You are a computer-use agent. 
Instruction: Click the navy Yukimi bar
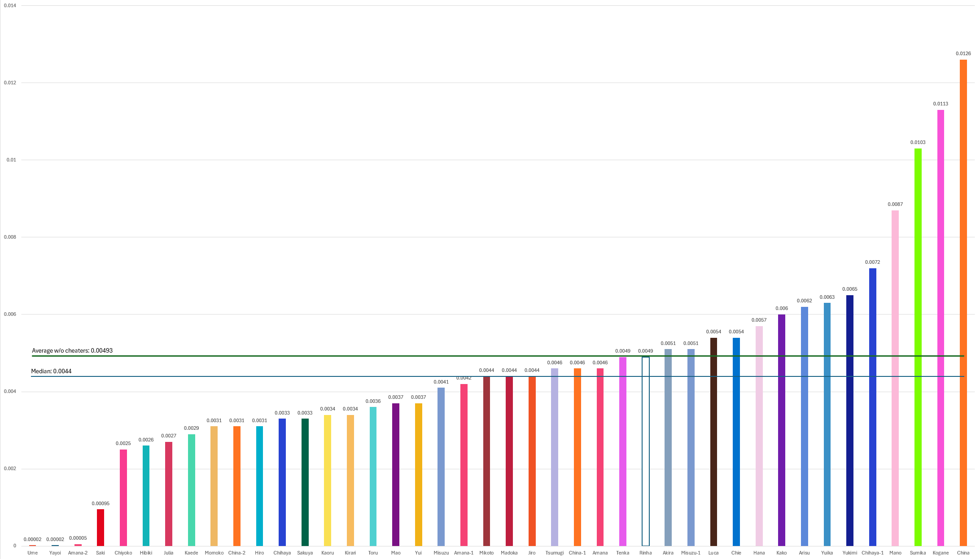click(849, 420)
